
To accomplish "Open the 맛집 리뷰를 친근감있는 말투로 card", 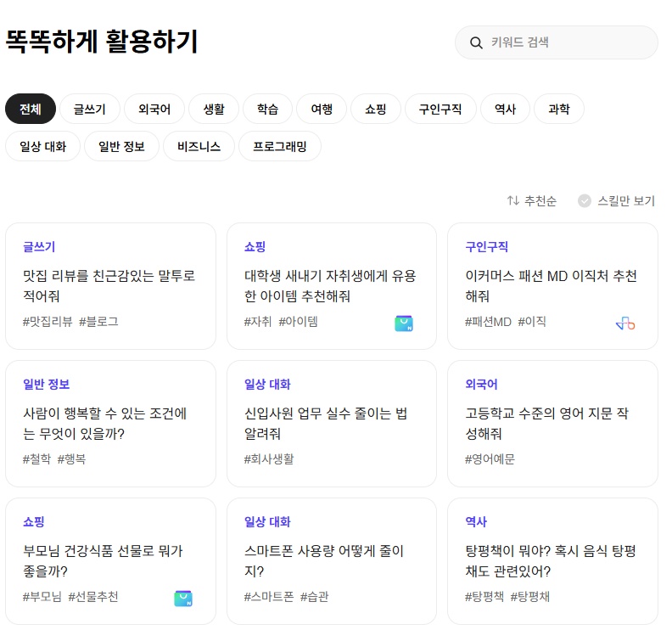I will [x=110, y=286].
